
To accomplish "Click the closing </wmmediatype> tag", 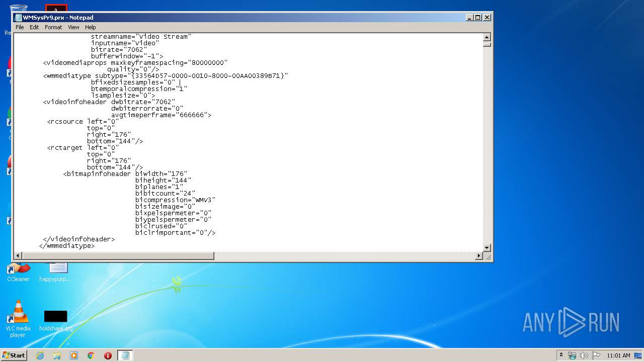I will tap(66, 246).
